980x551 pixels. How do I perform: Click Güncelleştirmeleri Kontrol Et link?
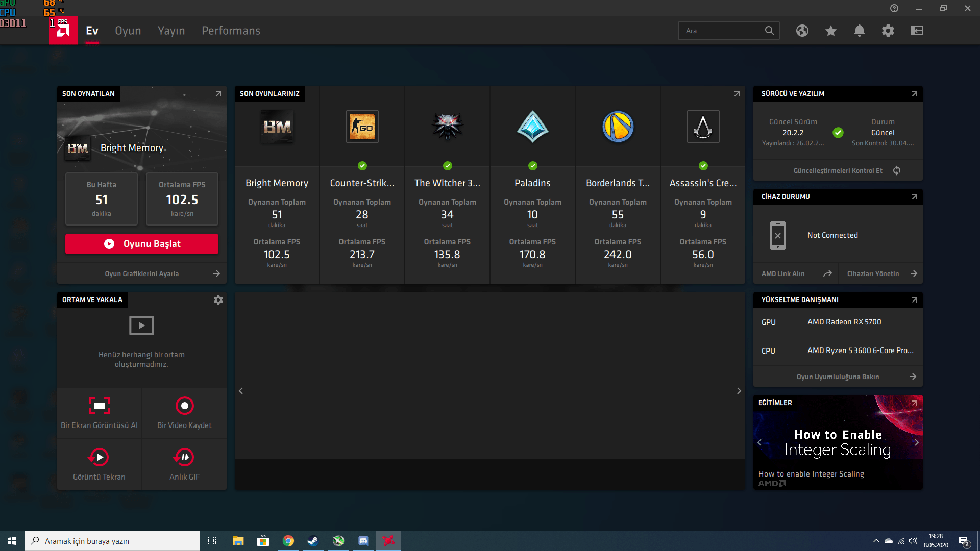pyautogui.click(x=838, y=170)
